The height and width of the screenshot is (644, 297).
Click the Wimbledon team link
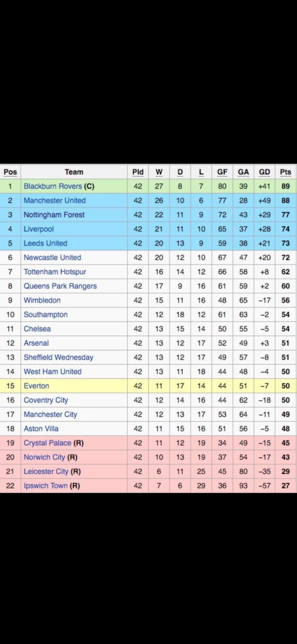(x=42, y=300)
